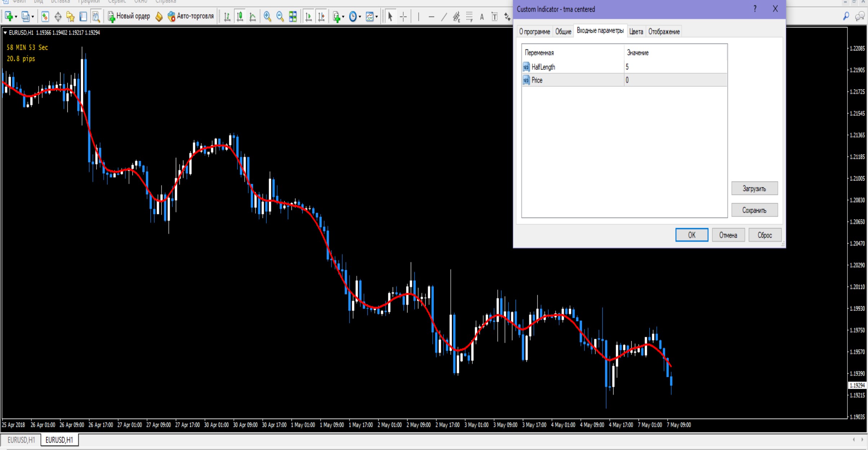The width and height of the screenshot is (868, 450).
Task: Show the Market Watch window
Action: (45, 16)
